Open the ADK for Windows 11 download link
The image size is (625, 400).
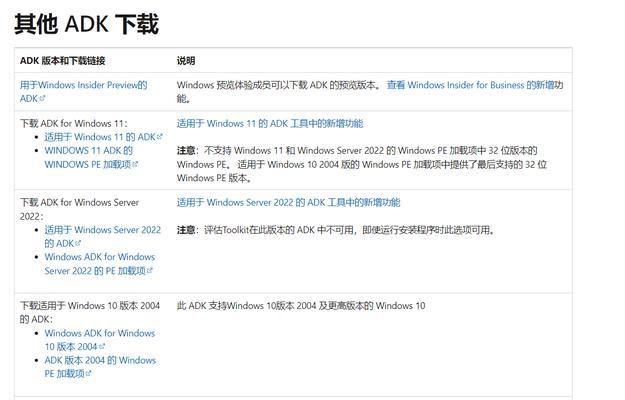coord(100,137)
